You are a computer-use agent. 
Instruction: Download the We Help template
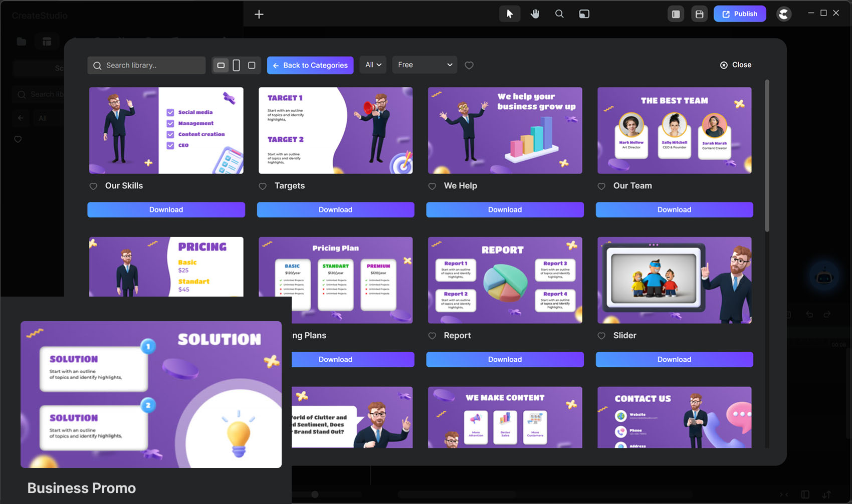click(x=505, y=210)
